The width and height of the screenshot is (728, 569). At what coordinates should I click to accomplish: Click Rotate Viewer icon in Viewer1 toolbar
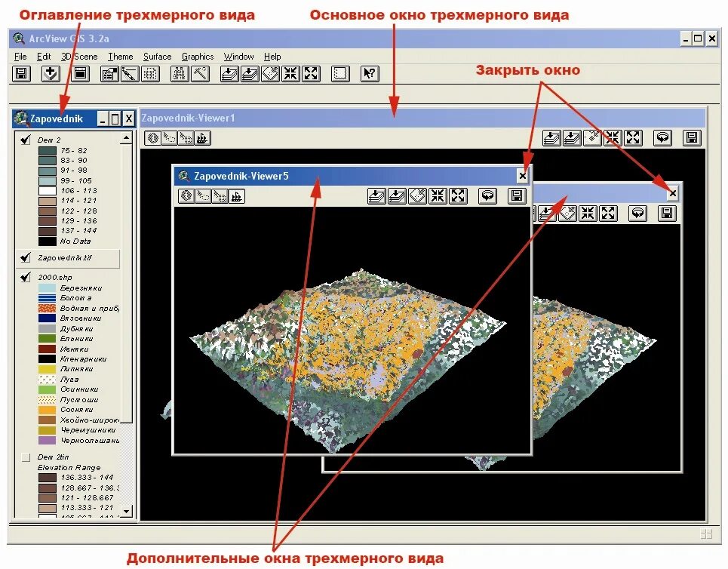pos(662,137)
